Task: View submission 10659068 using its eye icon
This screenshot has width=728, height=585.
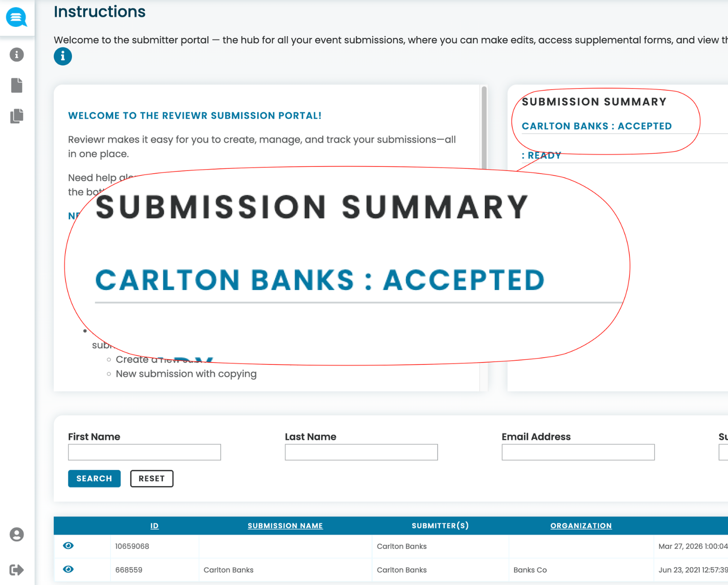Action: pyautogui.click(x=68, y=546)
